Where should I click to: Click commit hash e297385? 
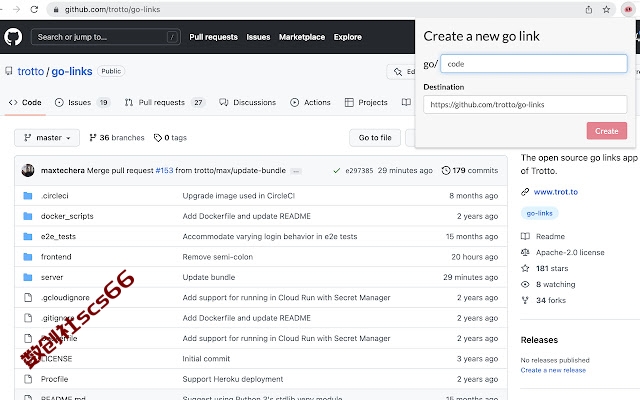(x=359, y=171)
